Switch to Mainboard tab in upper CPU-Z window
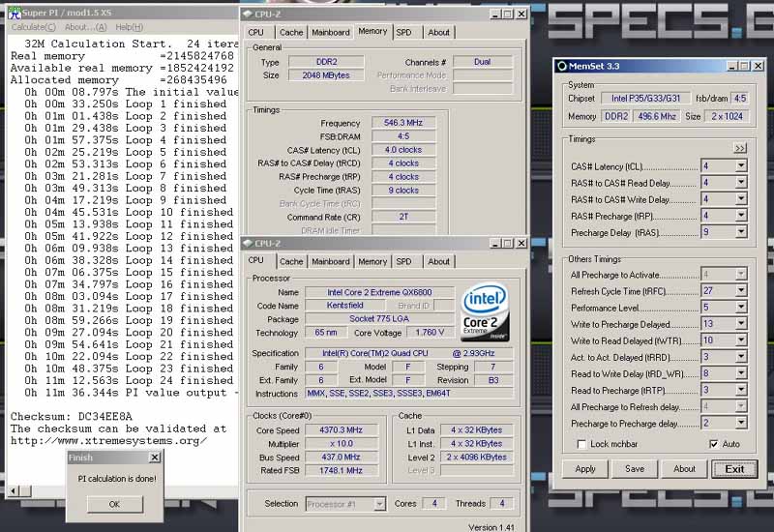Image resolution: width=774 pixels, height=532 pixels. click(331, 33)
